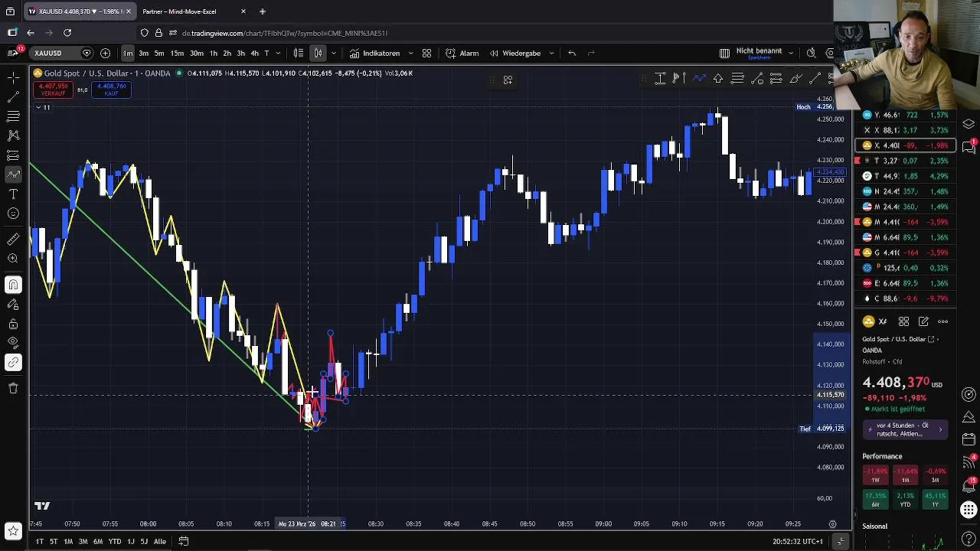Switch chart to 15m timeframe

point(177,53)
